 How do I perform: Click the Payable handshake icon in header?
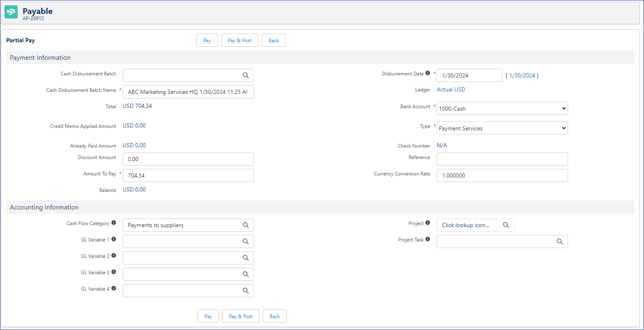(11, 12)
